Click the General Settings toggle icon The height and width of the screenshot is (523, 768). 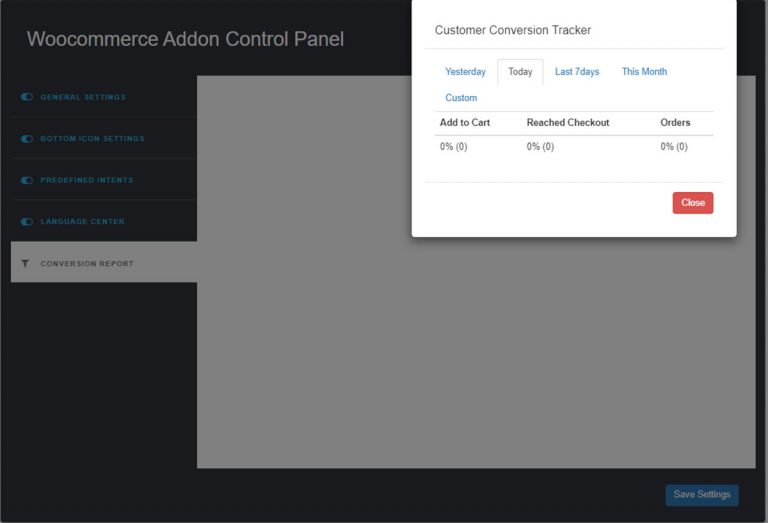[x=26, y=97]
